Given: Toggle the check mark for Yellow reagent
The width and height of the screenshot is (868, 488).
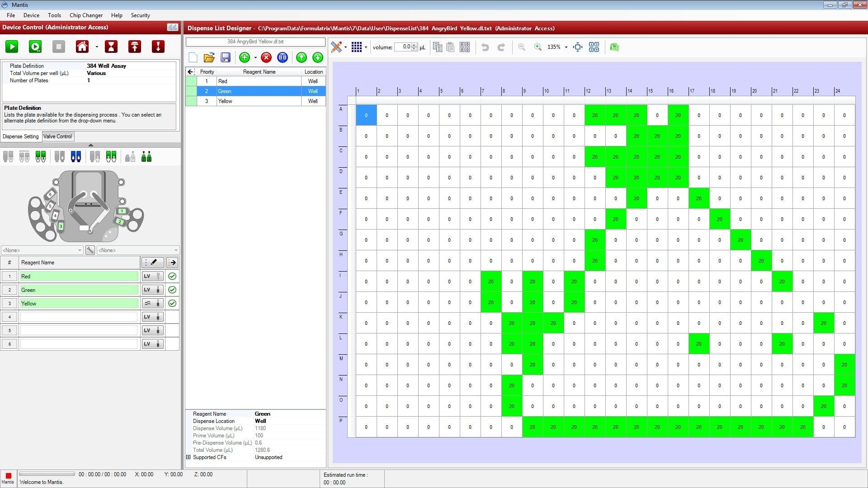Looking at the screenshot, I should [172, 303].
